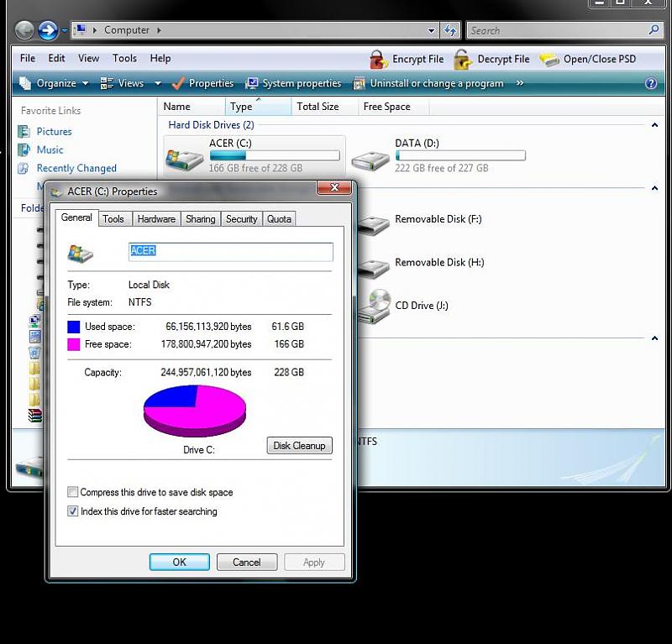The image size is (672, 644).
Task: Click the Properties checkmark icon
Action: [178, 83]
